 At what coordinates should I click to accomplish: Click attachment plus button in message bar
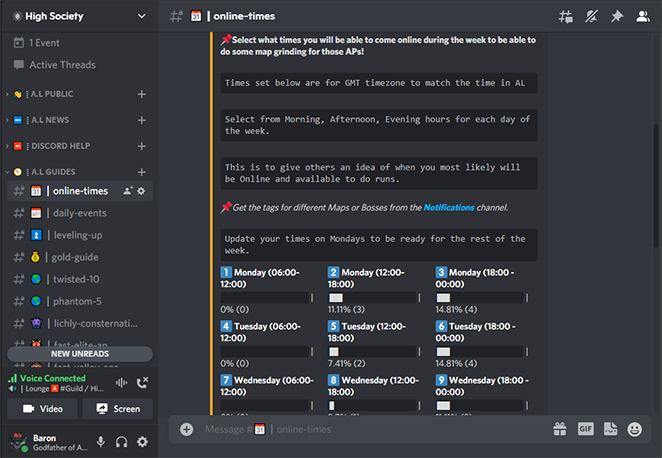click(x=186, y=429)
